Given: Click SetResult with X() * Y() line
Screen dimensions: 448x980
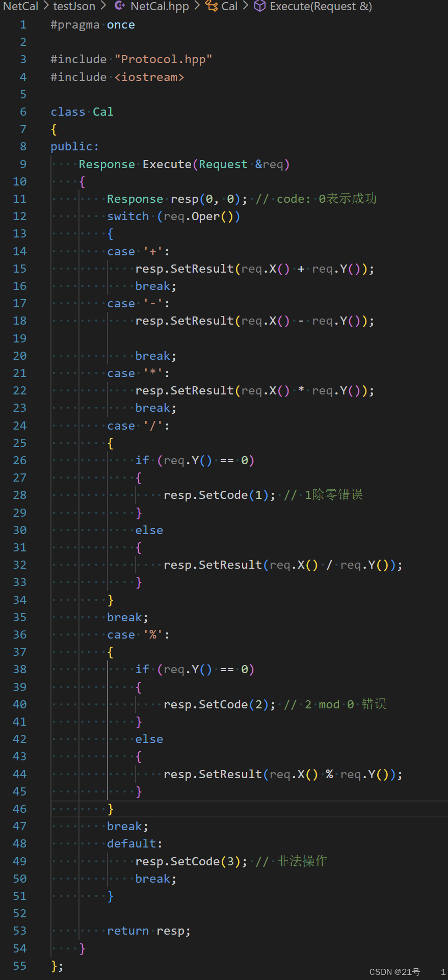Looking at the screenshot, I should point(255,391).
